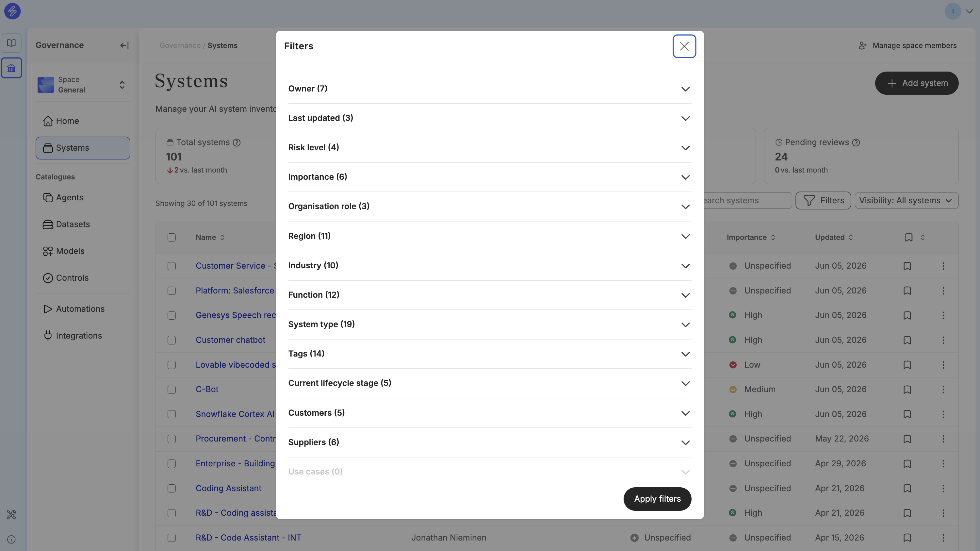This screenshot has width=980, height=551.
Task: Click the Pending reviews help icon
Action: [856, 143]
